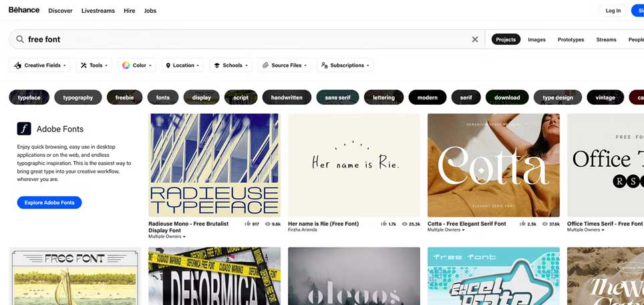Image resolution: width=644 pixels, height=305 pixels.
Task: Select the Projects tab
Action: [x=506, y=39]
